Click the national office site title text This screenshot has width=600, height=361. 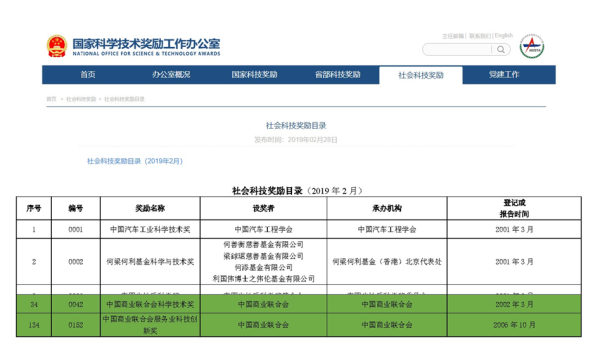(146, 47)
